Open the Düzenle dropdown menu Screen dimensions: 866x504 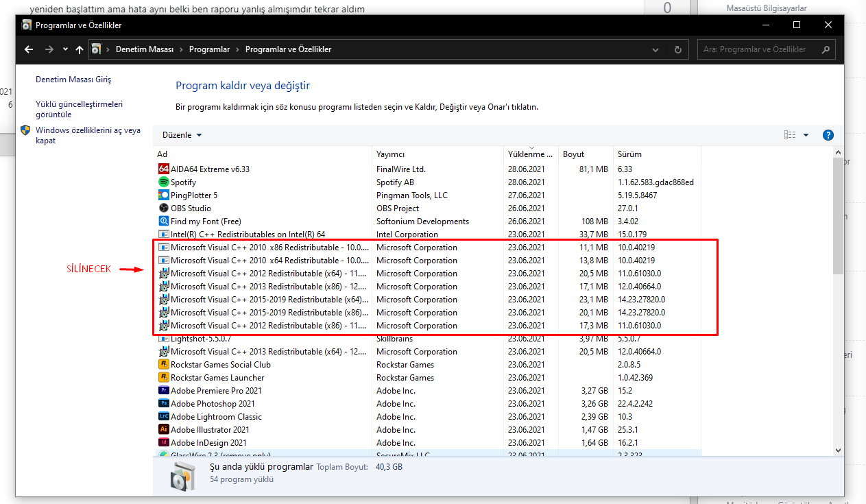coord(182,135)
